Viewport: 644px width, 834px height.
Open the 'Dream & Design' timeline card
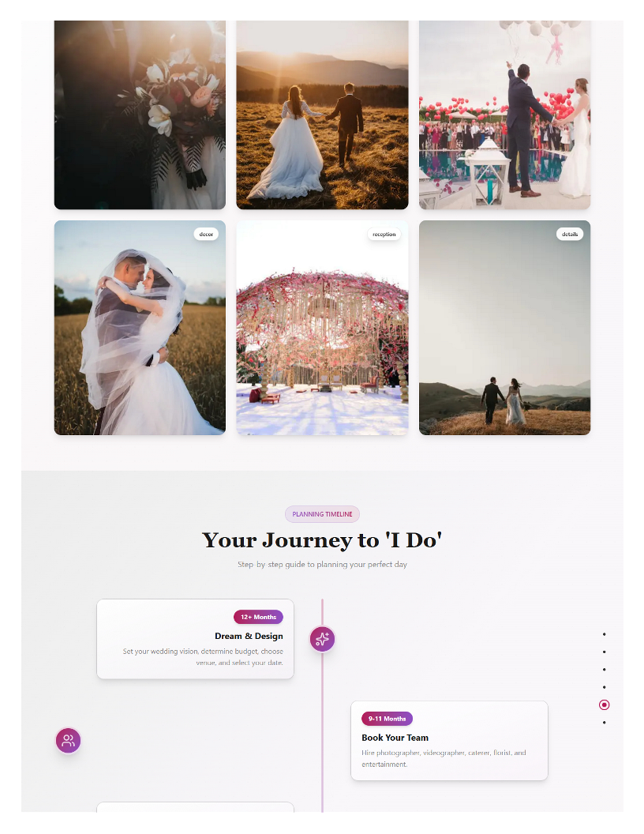[195, 639]
